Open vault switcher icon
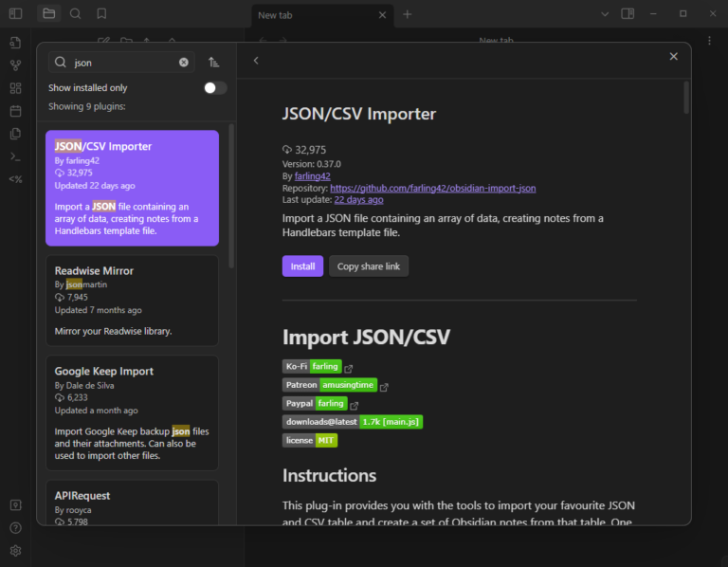 pos(15,504)
